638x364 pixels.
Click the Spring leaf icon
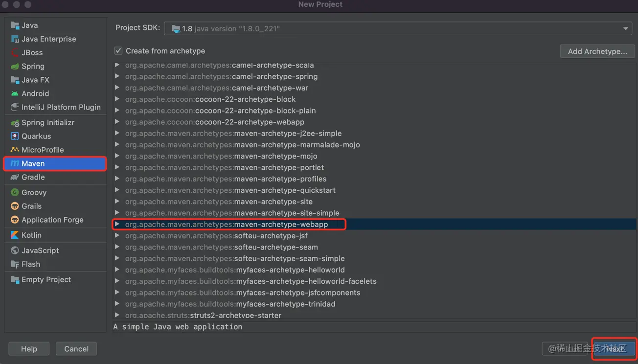(15, 67)
